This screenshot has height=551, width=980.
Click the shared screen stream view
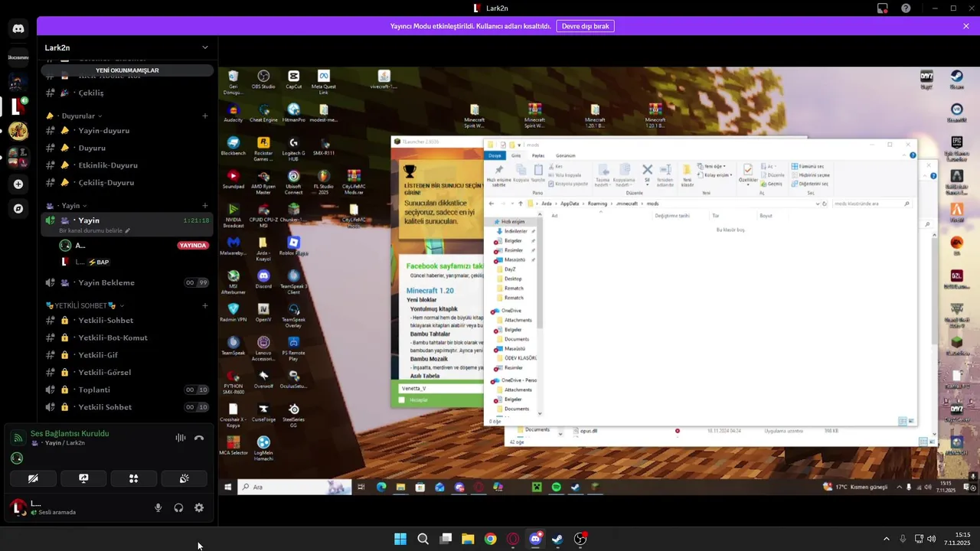pyautogui.click(x=599, y=281)
